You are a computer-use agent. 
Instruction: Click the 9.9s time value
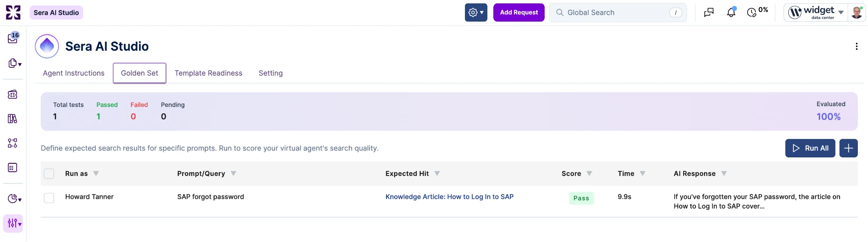click(624, 197)
